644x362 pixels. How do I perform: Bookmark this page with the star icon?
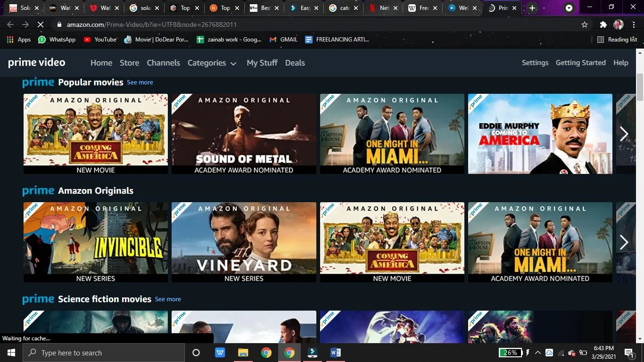pyautogui.click(x=585, y=25)
